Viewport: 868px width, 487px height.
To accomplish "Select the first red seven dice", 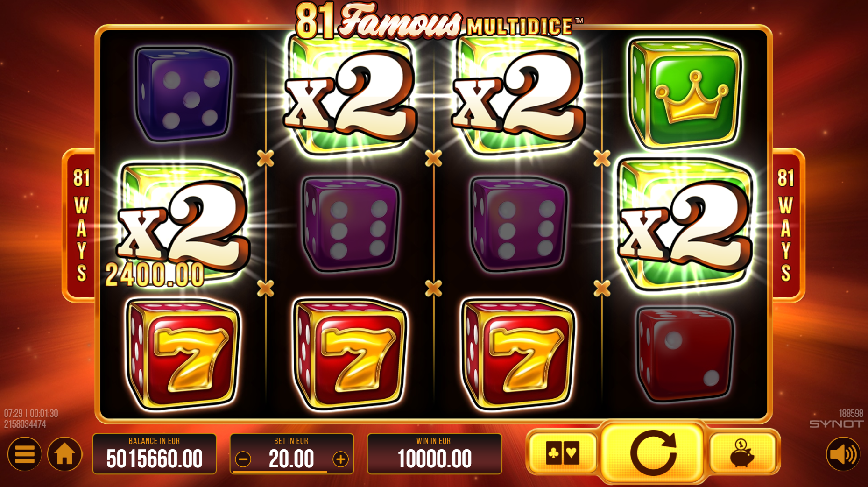I will (x=183, y=354).
